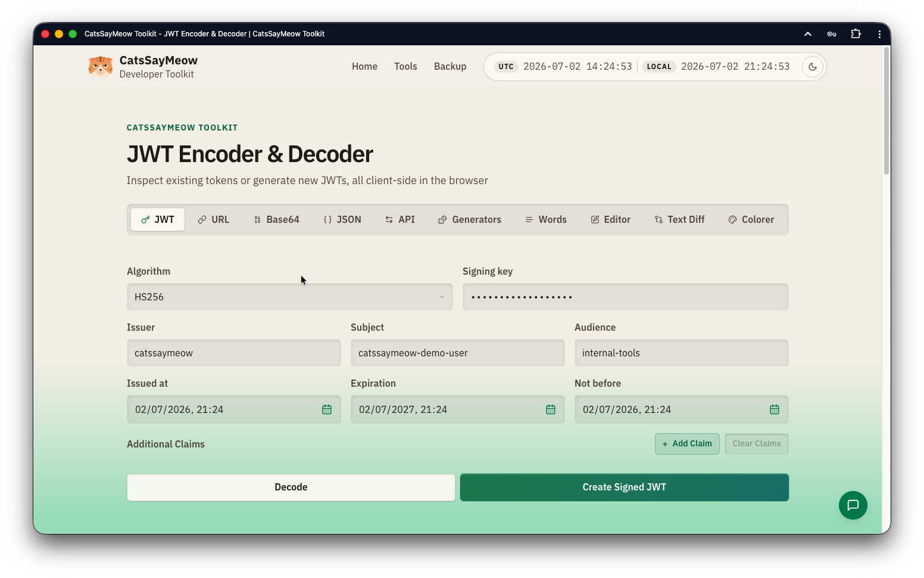
Task: Click the Expiration date field
Action: [x=458, y=409]
